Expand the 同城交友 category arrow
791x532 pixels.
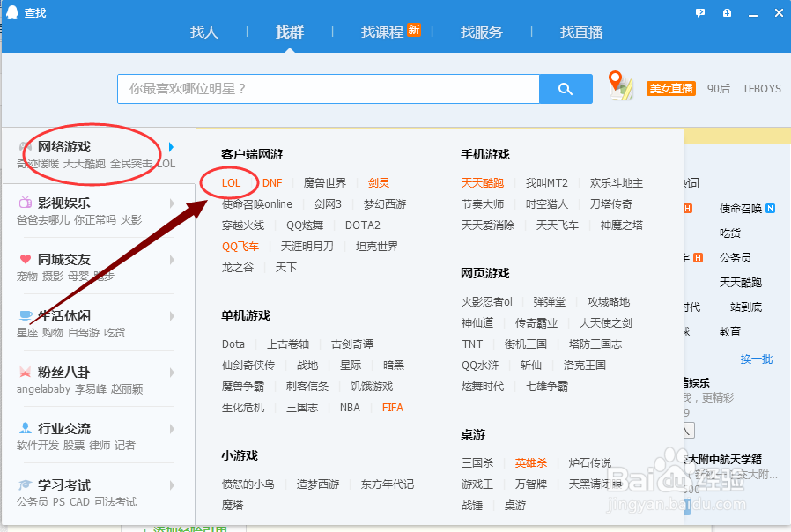click(172, 260)
